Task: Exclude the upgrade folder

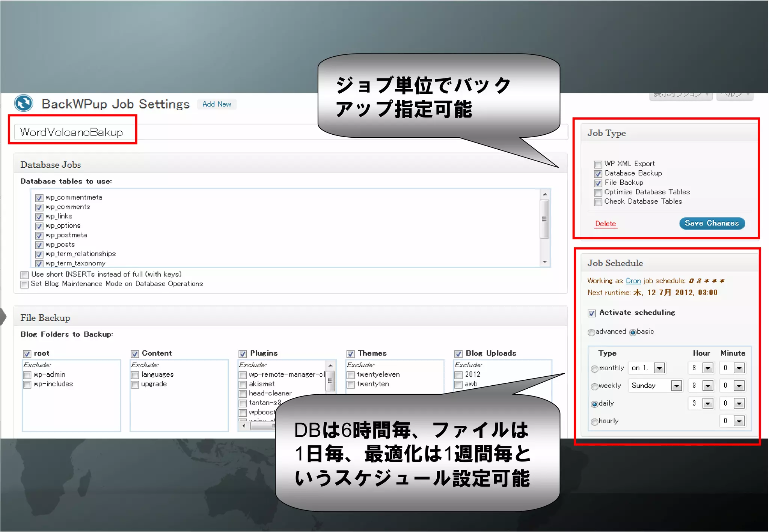Action: tap(135, 384)
